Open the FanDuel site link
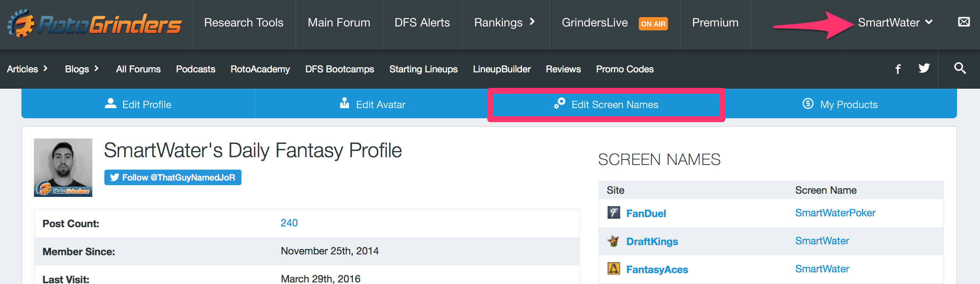The image size is (980, 284). pos(646,213)
